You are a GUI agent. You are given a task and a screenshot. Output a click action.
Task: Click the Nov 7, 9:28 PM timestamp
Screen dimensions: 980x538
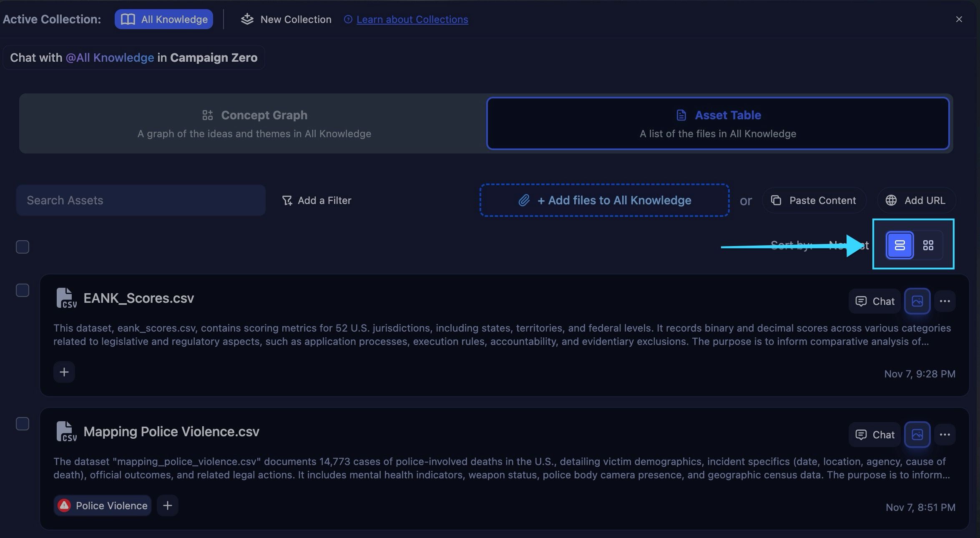point(920,374)
